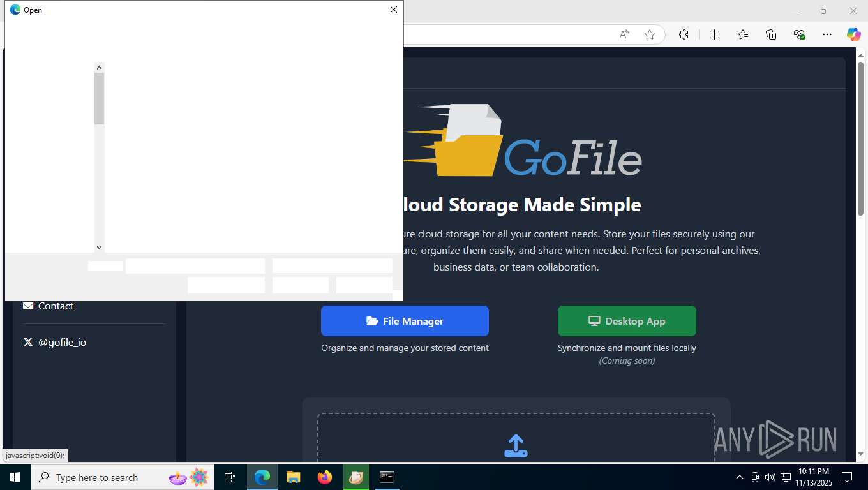Image resolution: width=868 pixels, height=490 pixels.
Task: Click the envelope icon beside Contact
Action: (28, 306)
